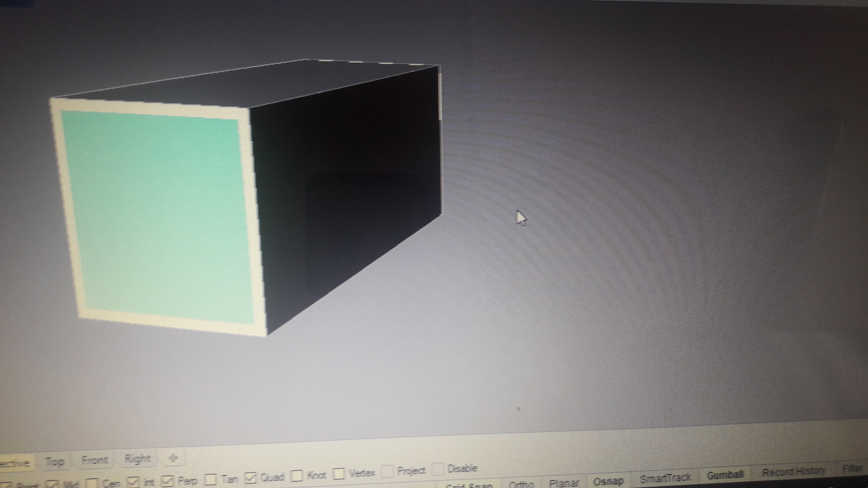Toggle SmartTrack in the status bar
868x488 pixels.
tap(665, 478)
